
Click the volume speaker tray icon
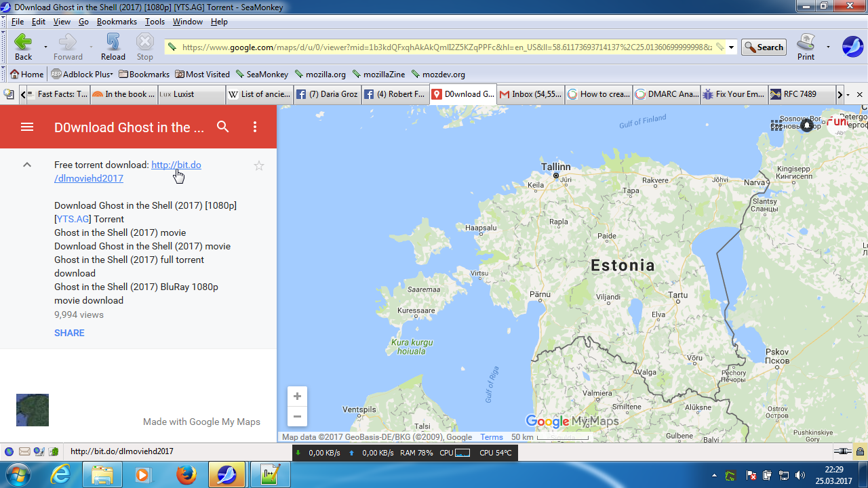[800, 475]
